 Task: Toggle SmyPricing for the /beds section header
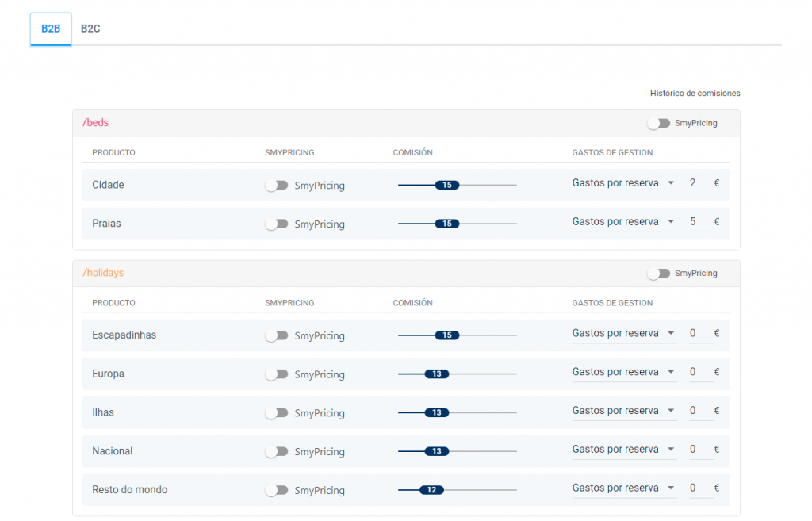pos(658,123)
